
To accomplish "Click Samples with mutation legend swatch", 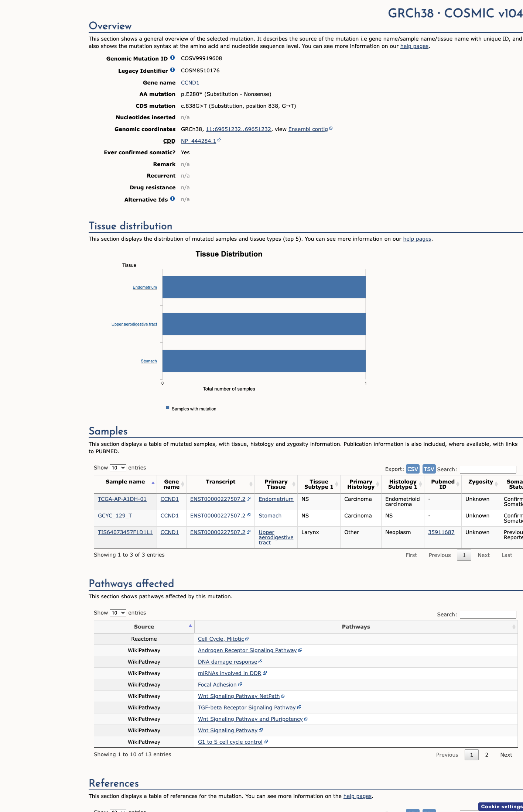I will [168, 408].
